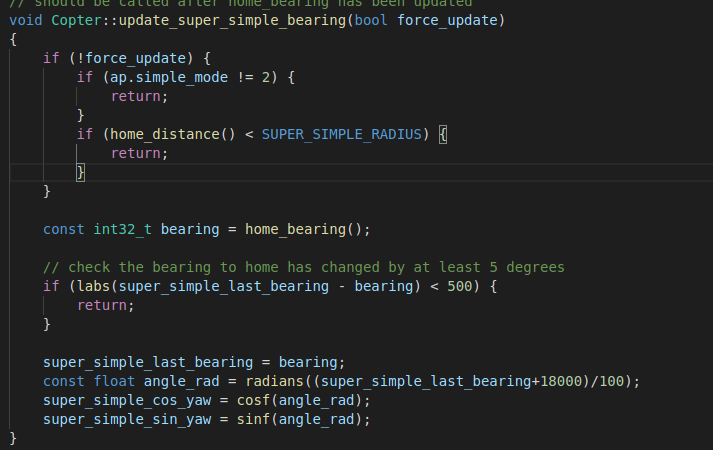Click the function name update_super_simple_bearing

click(232, 20)
